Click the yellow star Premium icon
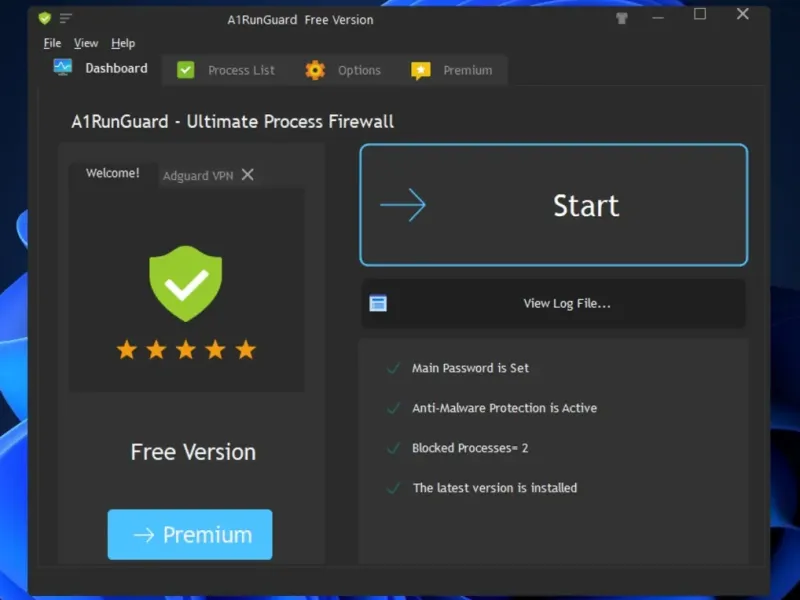This screenshot has width=800, height=600. point(421,70)
